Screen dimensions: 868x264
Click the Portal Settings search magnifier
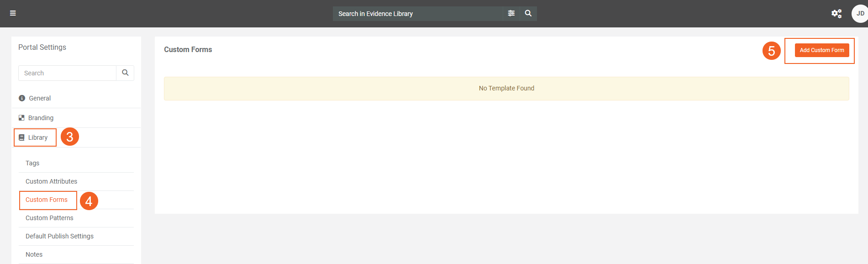coord(125,73)
